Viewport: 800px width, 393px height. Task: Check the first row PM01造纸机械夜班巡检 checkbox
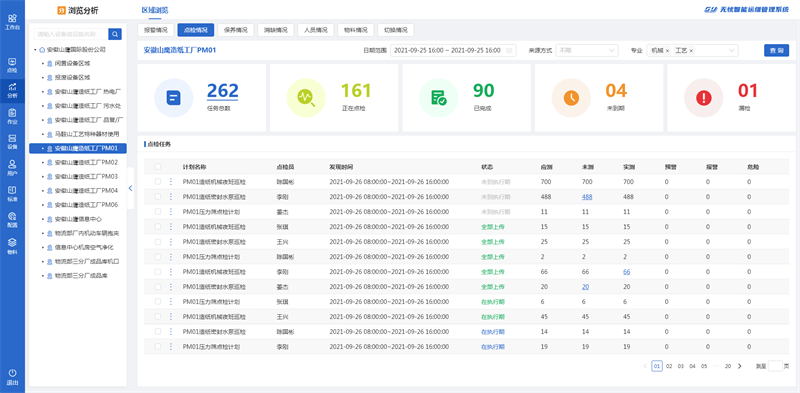tap(158, 182)
